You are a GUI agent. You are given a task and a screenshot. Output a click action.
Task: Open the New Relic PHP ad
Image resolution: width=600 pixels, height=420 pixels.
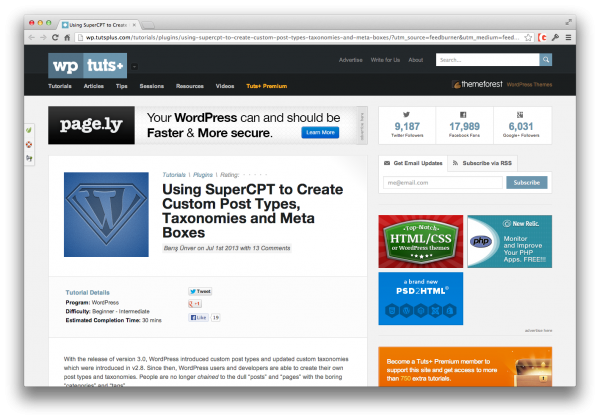click(510, 241)
